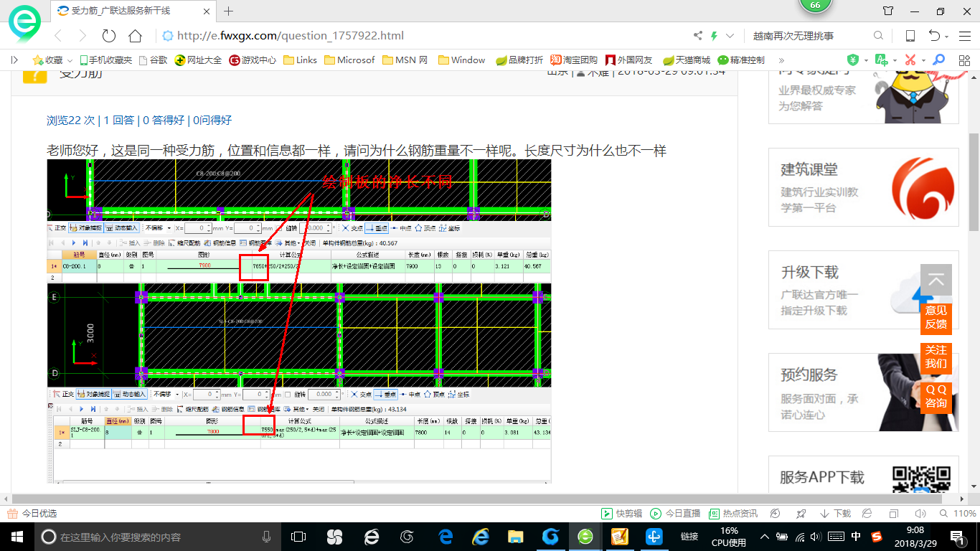The width and height of the screenshot is (980, 551).
Task: Open the Window bookmark folder
Action: click(461, 60)
